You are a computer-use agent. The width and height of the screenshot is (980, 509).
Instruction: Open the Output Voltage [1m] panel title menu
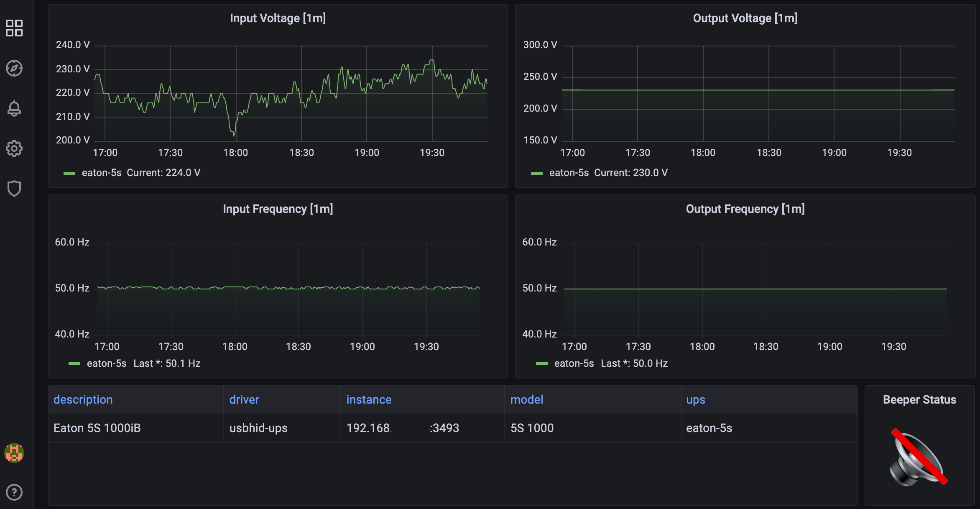pos(745,18)
